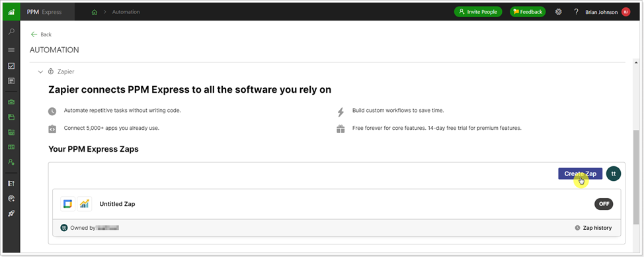The height and width of the screenshot is (257, 644).
Task: Click the clock icon beside Automate repetitive tasks
Action: pos(52,111)
